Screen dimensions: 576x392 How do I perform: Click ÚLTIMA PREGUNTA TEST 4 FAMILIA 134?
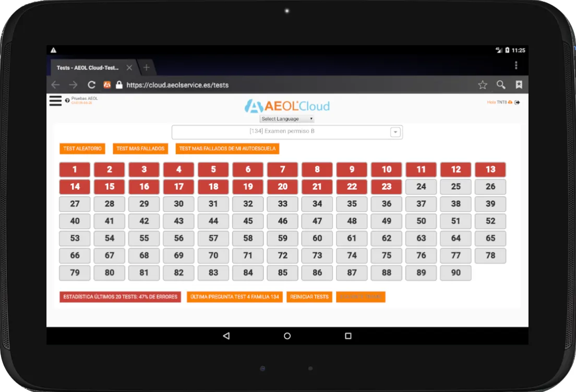pos(234,297)
